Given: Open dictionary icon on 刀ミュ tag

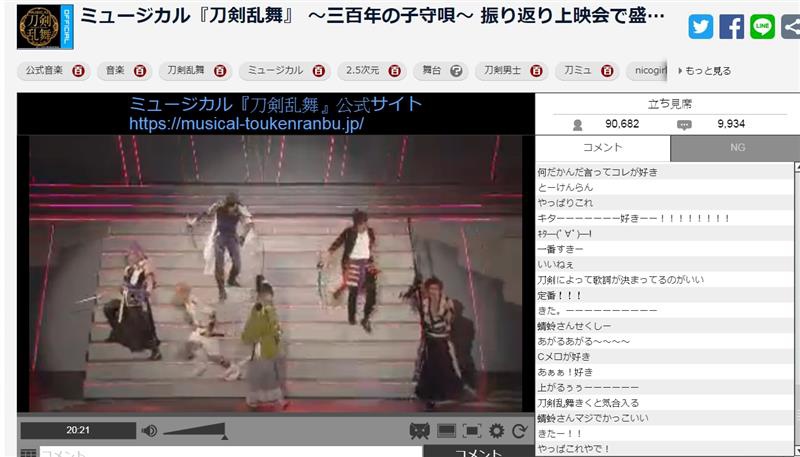Looking at the screenshot, I should [x=607, y=71].
